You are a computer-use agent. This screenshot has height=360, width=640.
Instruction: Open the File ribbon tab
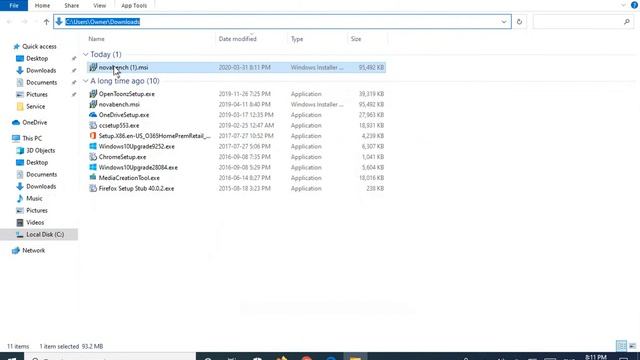pyautogui.click(x=14, y=5)
